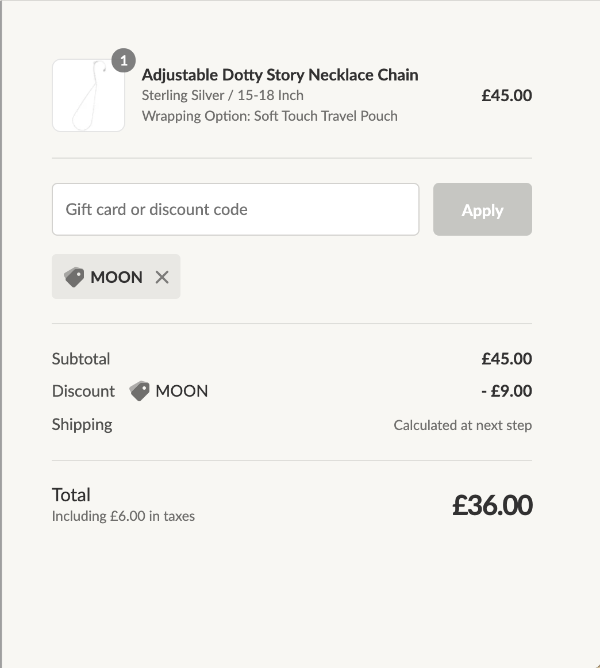The width and height of the screenshot is (600, 668).
Task: Click the quantity badge showing 1
Action: pos(123,61)
